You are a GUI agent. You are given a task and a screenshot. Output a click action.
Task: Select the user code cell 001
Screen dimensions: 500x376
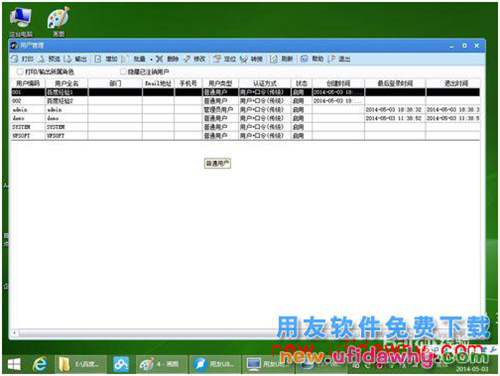[x=28, y=92]
